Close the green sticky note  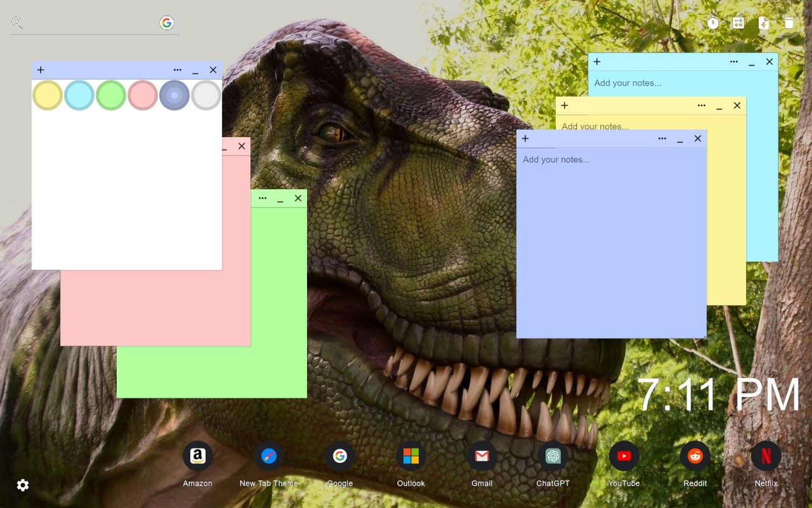point(298,198)
